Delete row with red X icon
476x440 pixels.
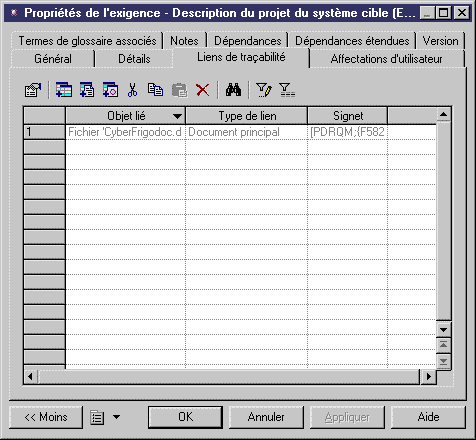[x=202, y=90]
